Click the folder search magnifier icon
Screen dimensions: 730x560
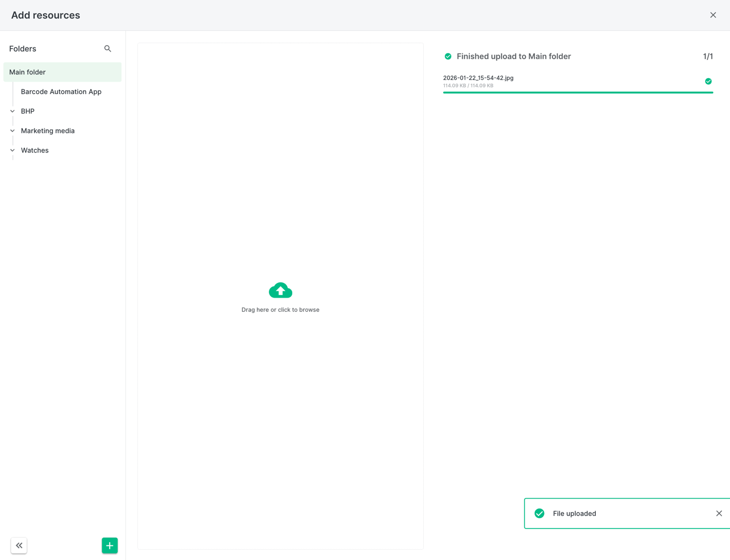[108, 49]
